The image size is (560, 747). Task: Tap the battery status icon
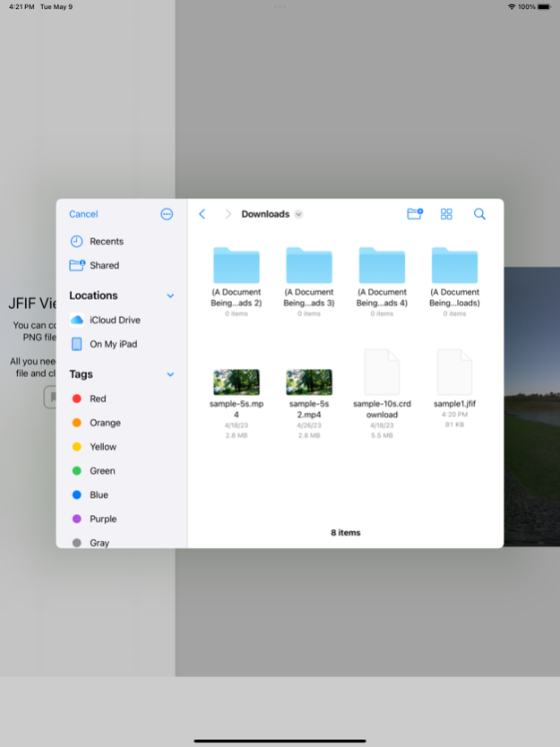click(x=544, y=6)
